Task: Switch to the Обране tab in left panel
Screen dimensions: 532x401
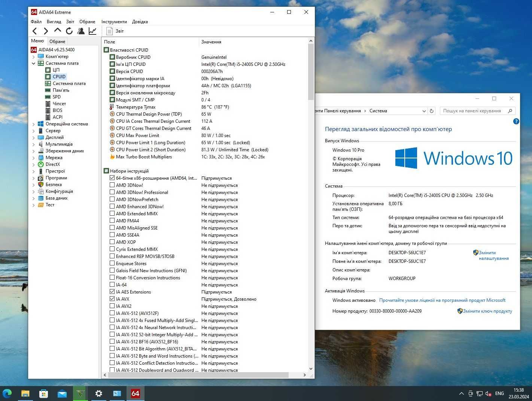Action: [x=57, y=42]
